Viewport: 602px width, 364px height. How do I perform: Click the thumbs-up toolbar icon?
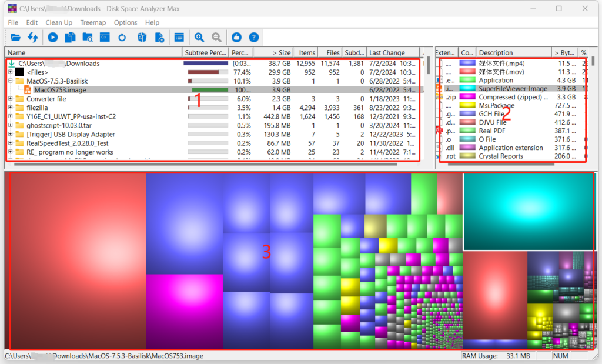[x=236, y=37]
